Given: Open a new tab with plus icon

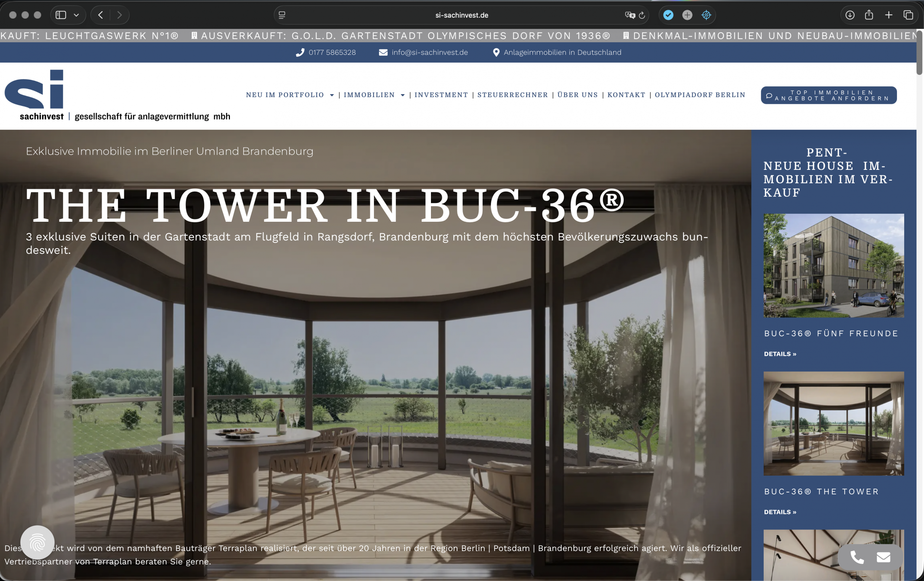Looking at the screenshot, I should pyautogui.click(x=889, y=15).
